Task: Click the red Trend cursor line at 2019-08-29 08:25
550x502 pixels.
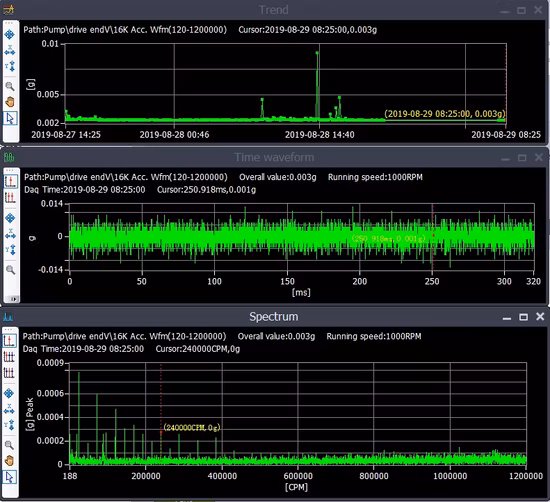Action: point(505,83)
